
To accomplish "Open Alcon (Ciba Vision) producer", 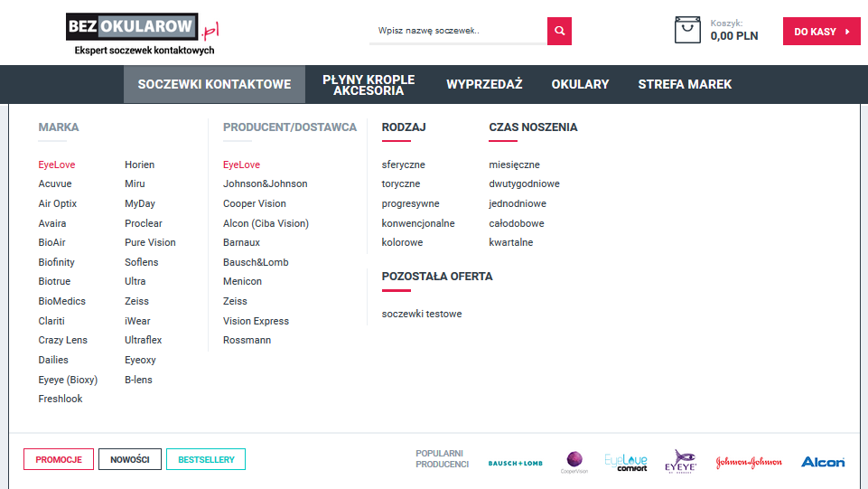I will coord(266,223).
